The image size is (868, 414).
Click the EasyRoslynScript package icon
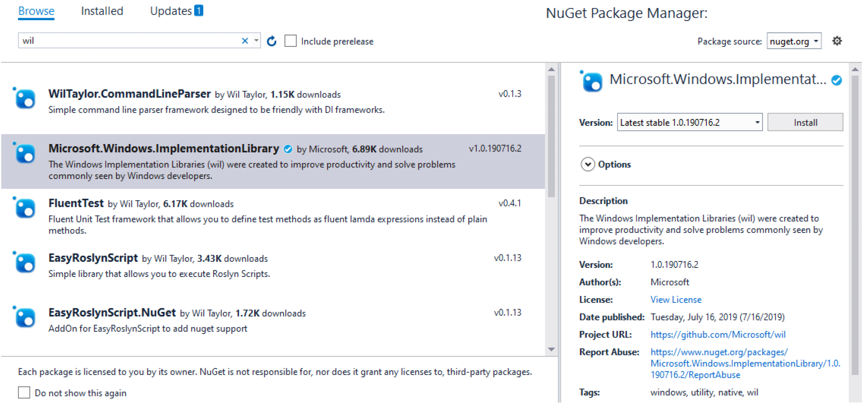click(25, 263)
